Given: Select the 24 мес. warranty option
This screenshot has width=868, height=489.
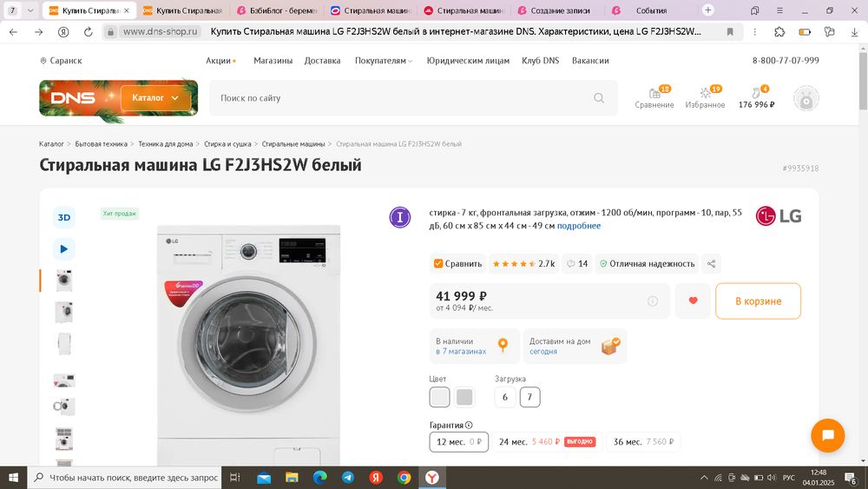Looking at the screenshot, I should click(546, 442).
